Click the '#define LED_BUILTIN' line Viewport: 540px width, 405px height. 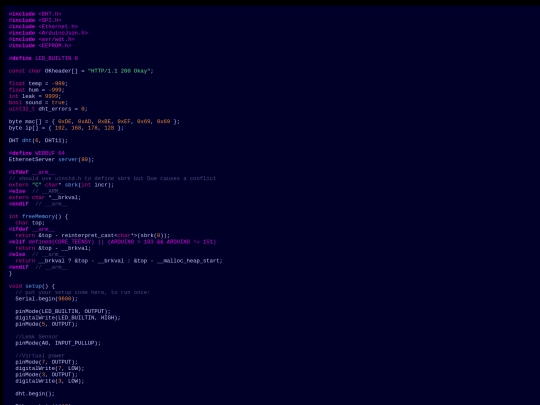coord(43,58)
